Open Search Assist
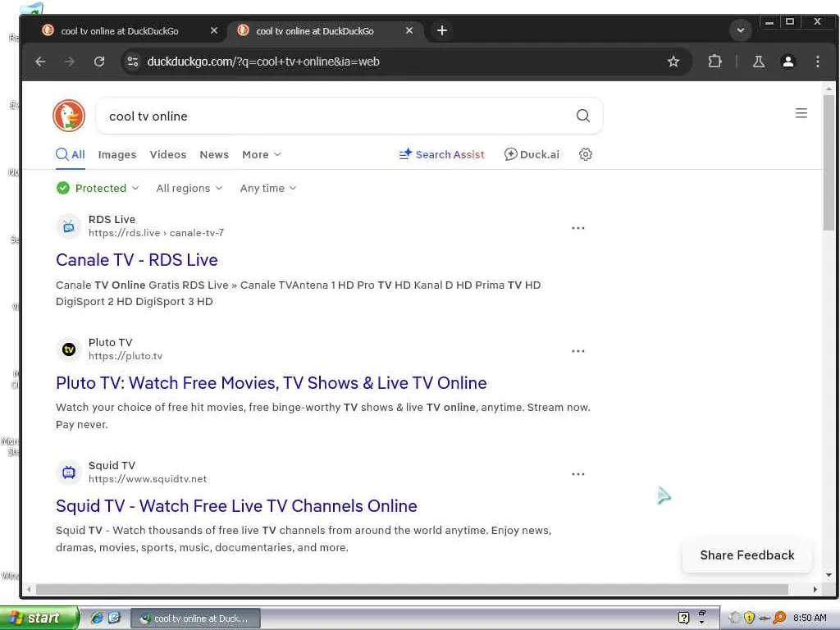 click(442, 154)
